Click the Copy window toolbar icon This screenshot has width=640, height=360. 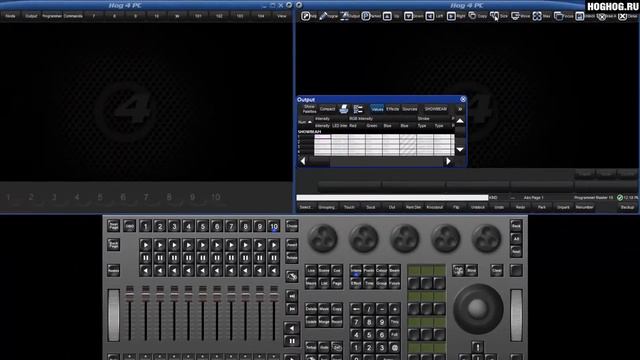[472, 16]
